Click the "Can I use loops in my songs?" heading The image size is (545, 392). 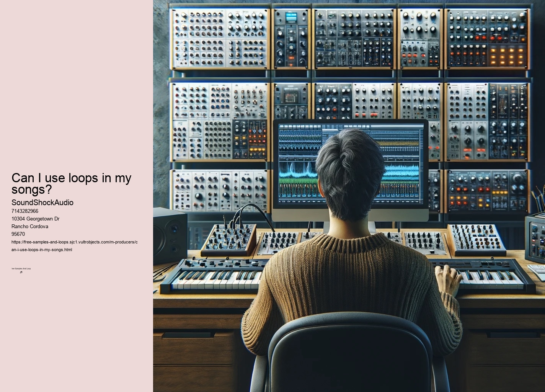[72, 183]
